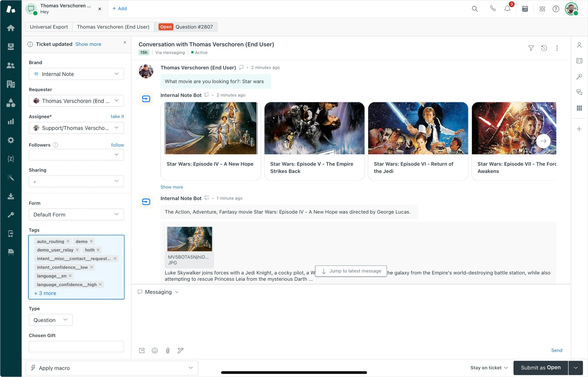Remove the auto_routing tag
Image resolution: width=588 pixels, height=377 pixels.
pyautogui.click(x=68, y=241)
